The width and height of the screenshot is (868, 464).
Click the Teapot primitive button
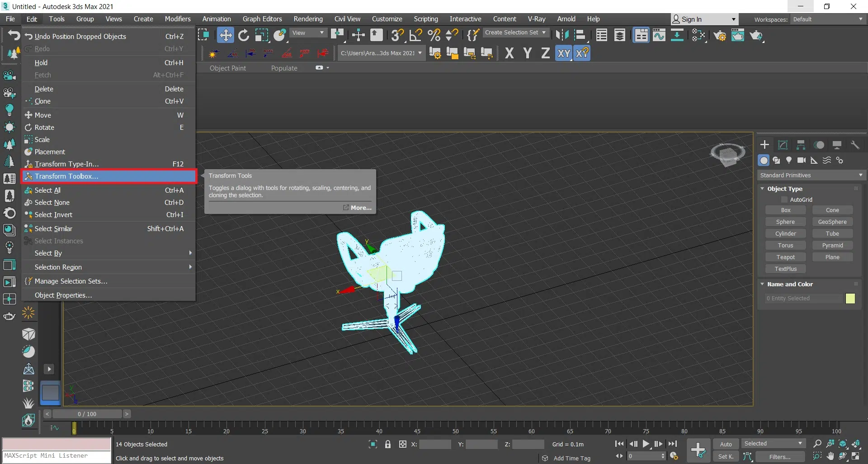(x=785, y=257)
